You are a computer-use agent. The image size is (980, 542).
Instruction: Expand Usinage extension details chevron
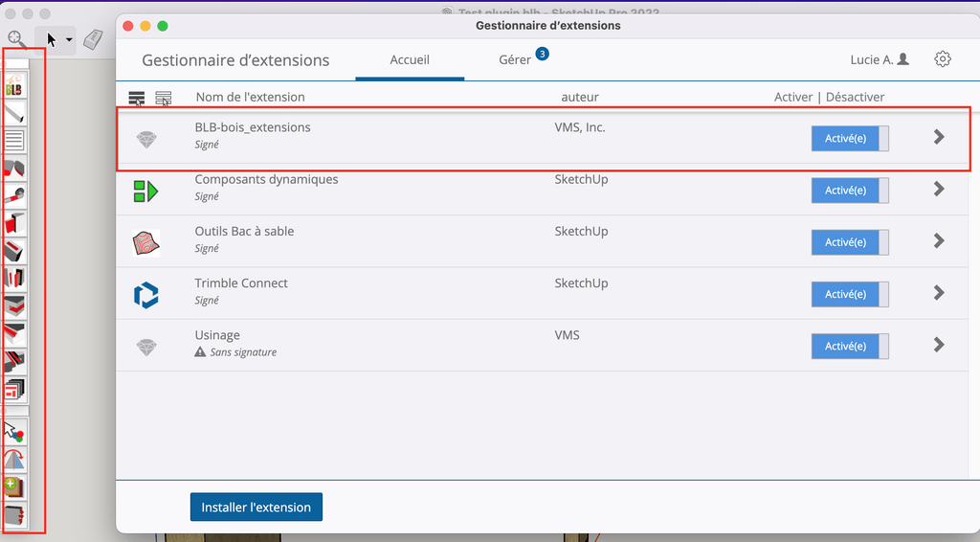[939, 345]
